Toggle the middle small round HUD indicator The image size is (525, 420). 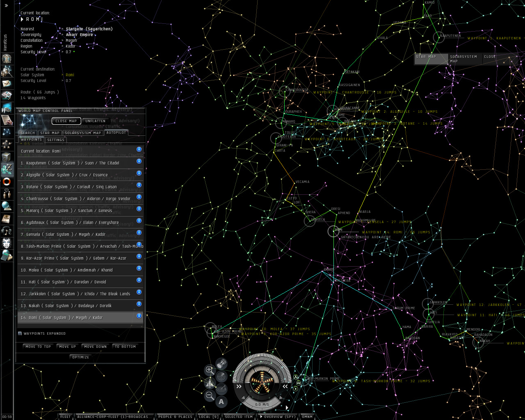click(298, 383)
